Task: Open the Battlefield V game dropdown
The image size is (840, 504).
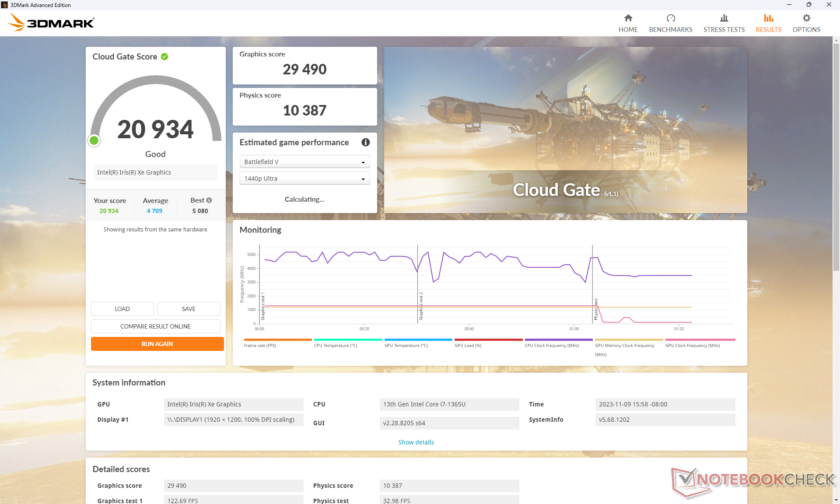Action: pos(304,162)
